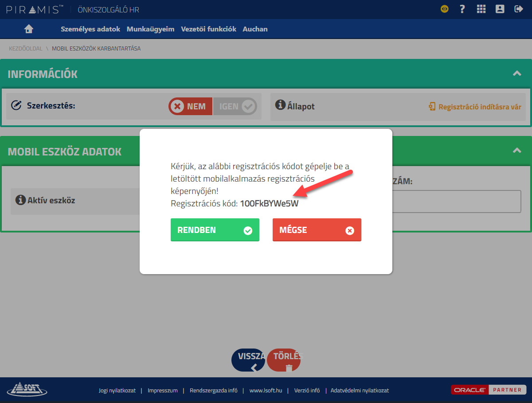Open the Munkaügyeim menu
This screenshot has width=532, height=403.
click(x=150, y=29)
